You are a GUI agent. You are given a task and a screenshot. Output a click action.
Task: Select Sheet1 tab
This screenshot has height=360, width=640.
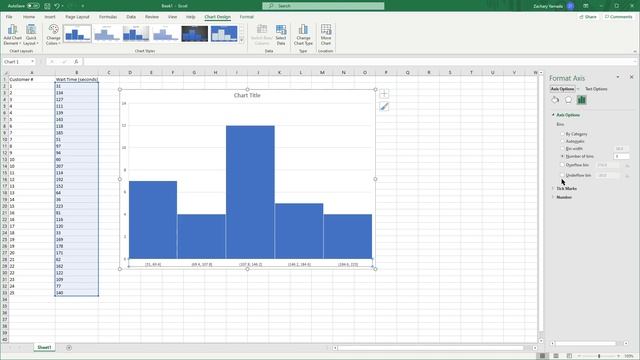(x=44, y=347)
